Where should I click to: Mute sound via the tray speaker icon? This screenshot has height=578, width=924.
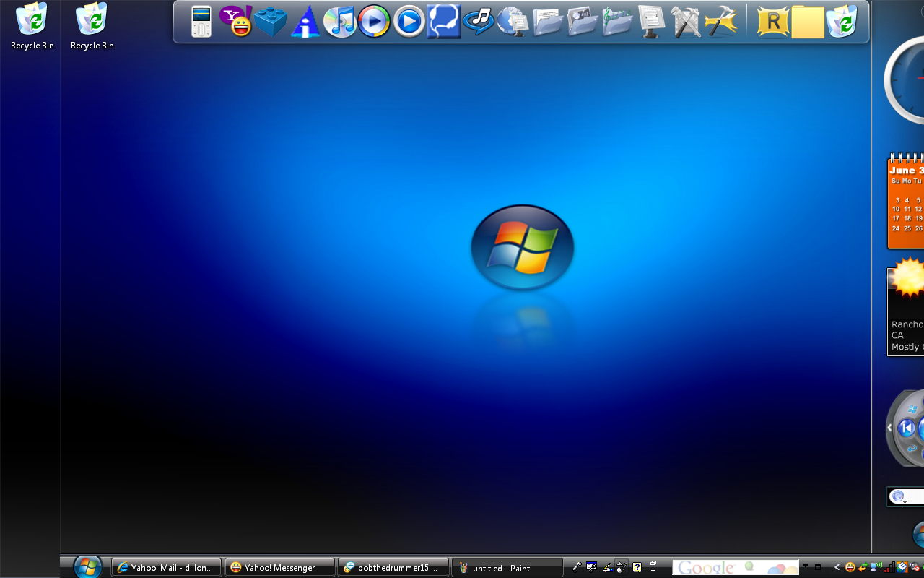[x=913, y=568]
